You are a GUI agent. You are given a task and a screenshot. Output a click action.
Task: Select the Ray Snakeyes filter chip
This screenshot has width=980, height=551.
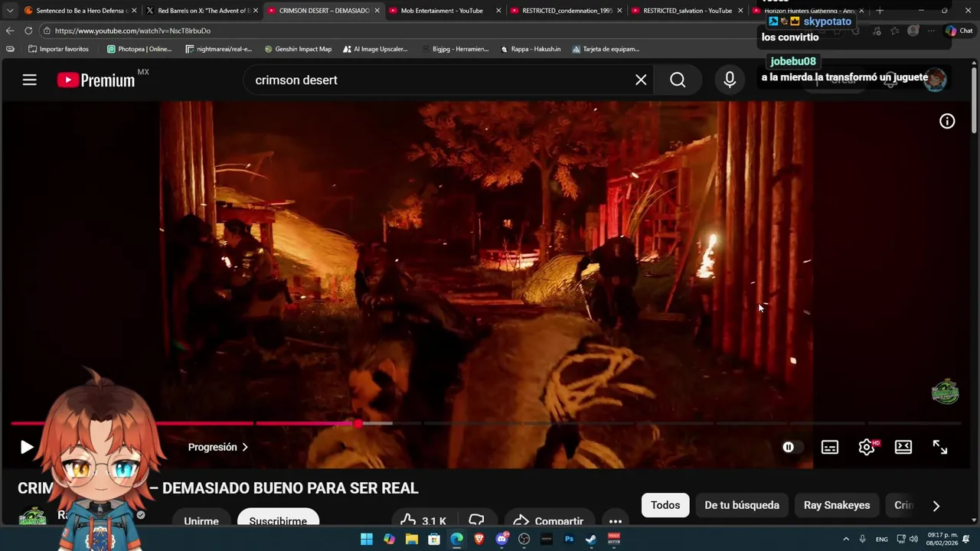point(837,505)
